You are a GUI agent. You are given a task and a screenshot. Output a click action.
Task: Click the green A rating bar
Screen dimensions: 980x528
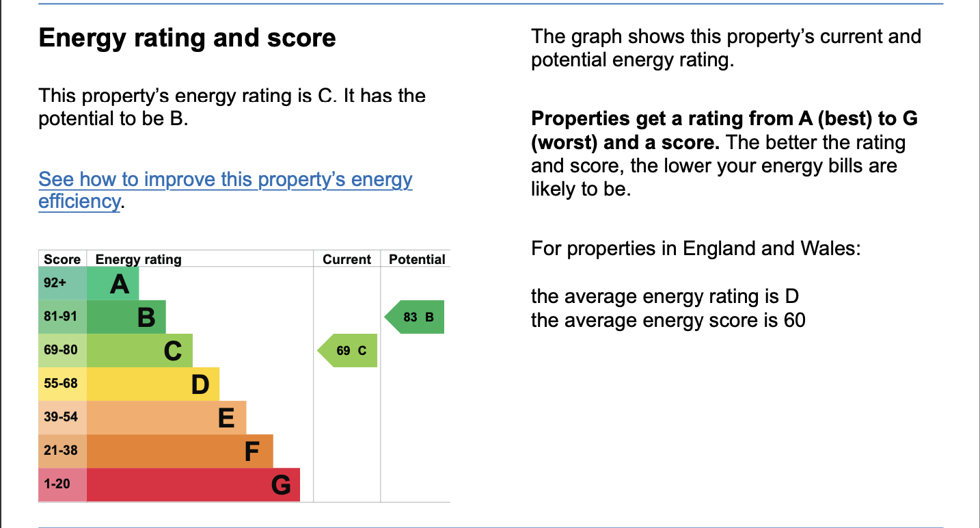pyautogui.click(x=113, y=283)
